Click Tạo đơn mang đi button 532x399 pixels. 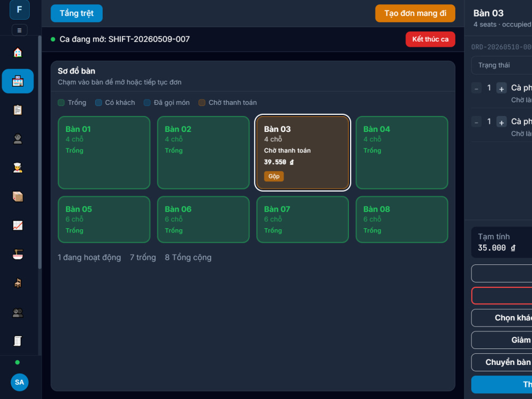click(x=415, y=13)
